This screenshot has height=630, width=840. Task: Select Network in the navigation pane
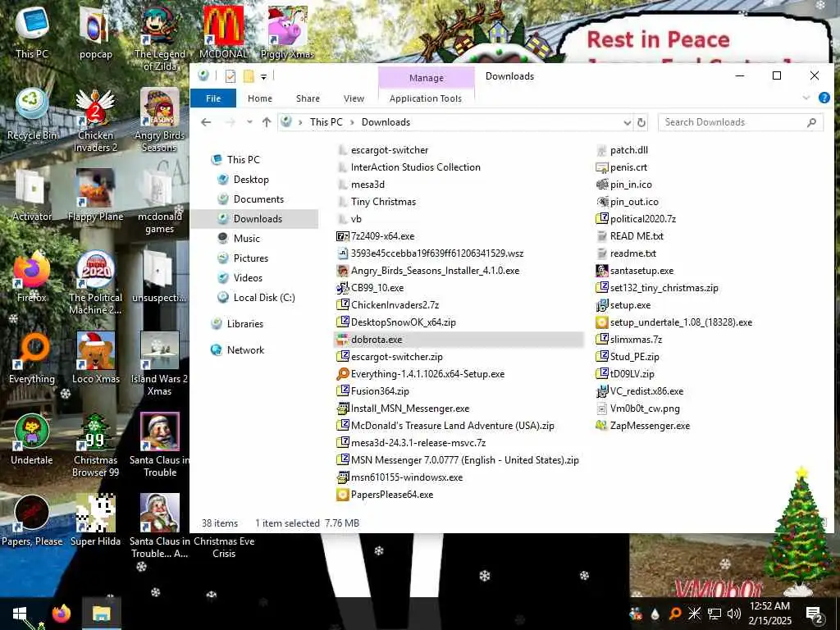tap(245, 349)
